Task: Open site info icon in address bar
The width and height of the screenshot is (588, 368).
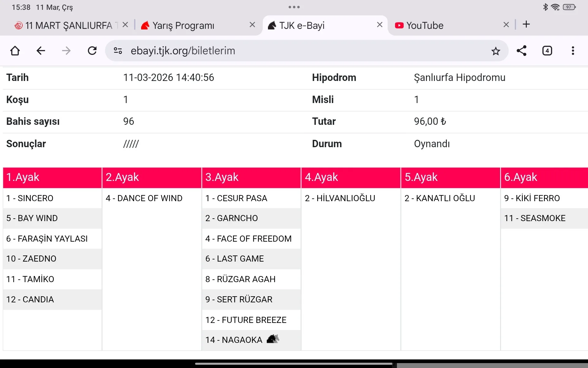Action: pyautogui.click(x=118, y=51)
